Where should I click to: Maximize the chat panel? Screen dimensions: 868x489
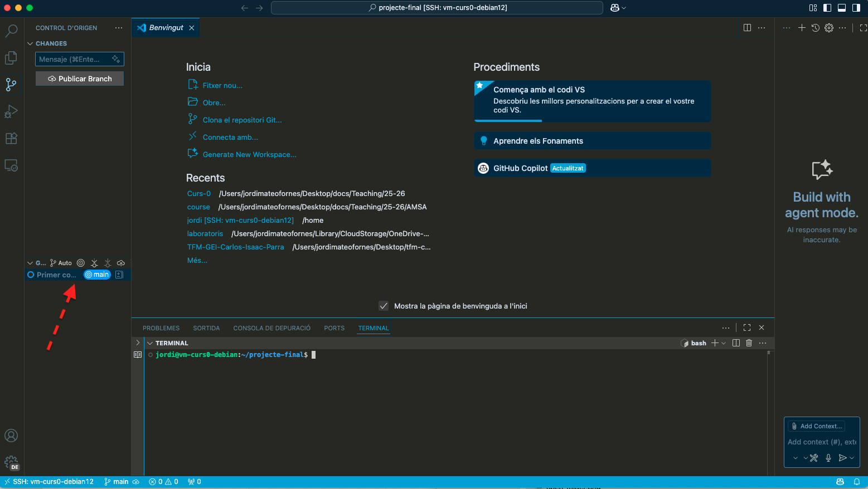(863, 28)
